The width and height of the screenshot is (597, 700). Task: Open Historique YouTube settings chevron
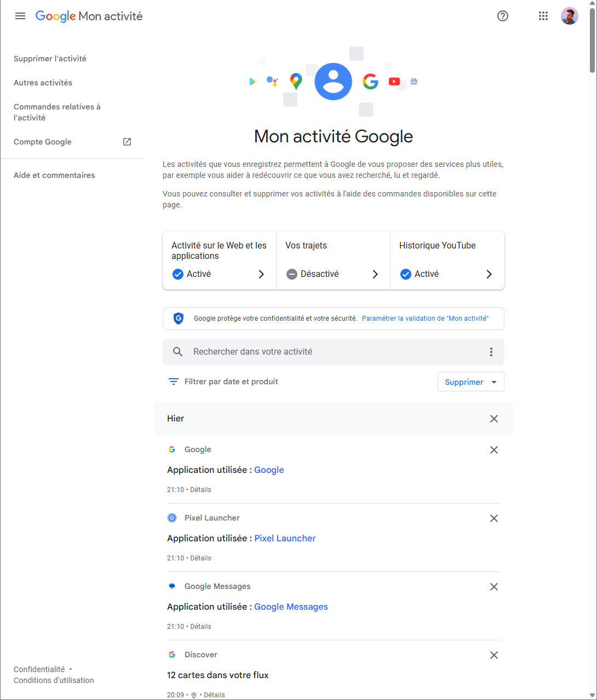[x=489, y=274]
